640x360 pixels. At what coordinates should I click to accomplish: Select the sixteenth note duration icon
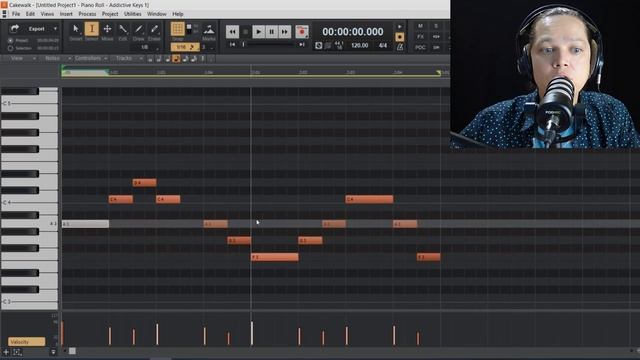[185, 59]
